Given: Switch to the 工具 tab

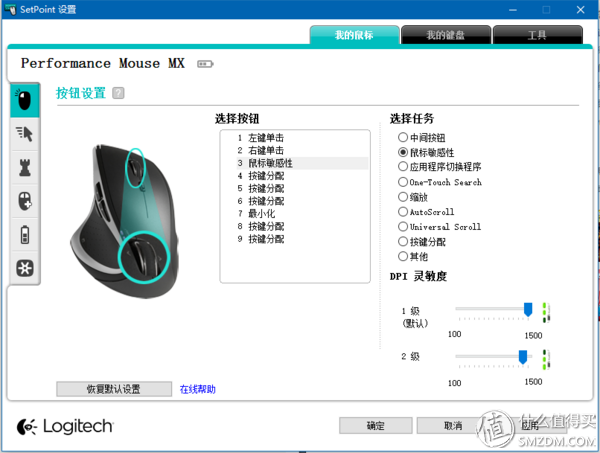Looking at the screenshot, I should pos(538,35).
